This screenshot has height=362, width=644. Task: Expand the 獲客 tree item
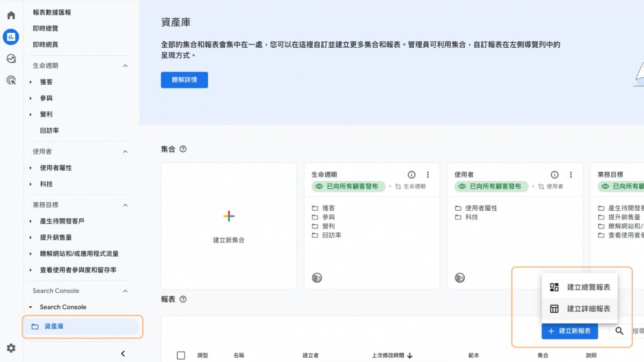click(31, 82)
